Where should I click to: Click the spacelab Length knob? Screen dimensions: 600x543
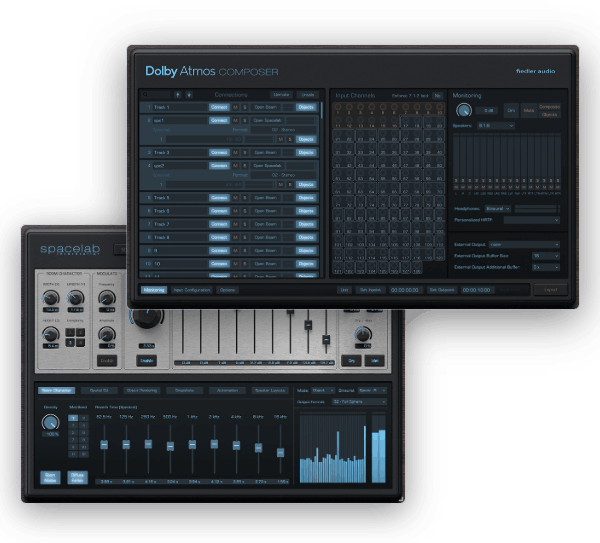(75, 298)
